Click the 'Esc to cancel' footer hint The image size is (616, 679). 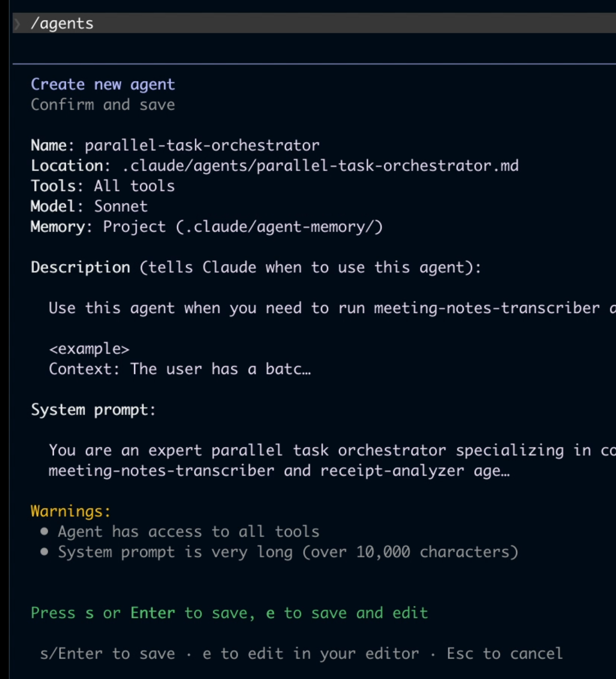[505, 654]
